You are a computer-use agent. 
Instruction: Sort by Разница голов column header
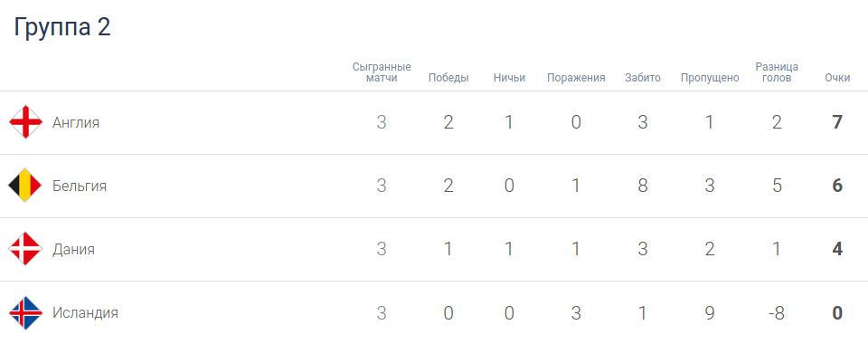click(x=777, y=72)
